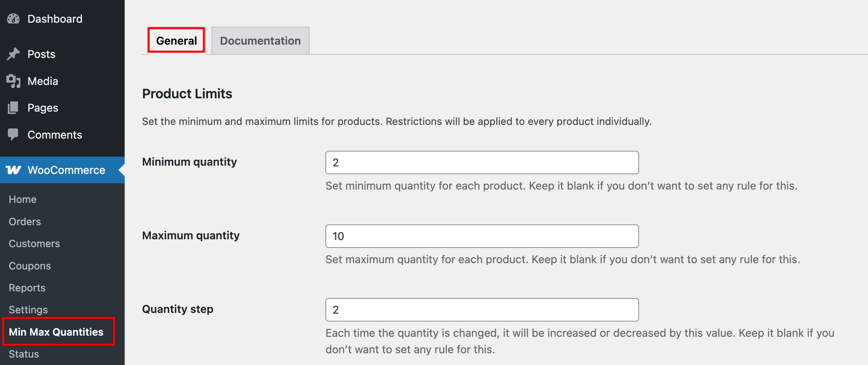Click the Comments speech bubble icon
Viewport: 868px width, 365px height.
tap(13, 135)
